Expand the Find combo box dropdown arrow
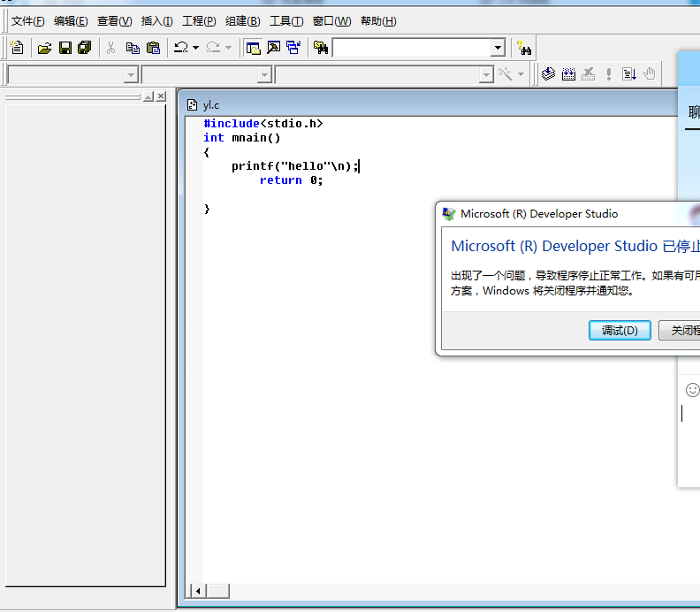Image resolution: width=700 pixels, height=612 pixels. coord(498,48)
